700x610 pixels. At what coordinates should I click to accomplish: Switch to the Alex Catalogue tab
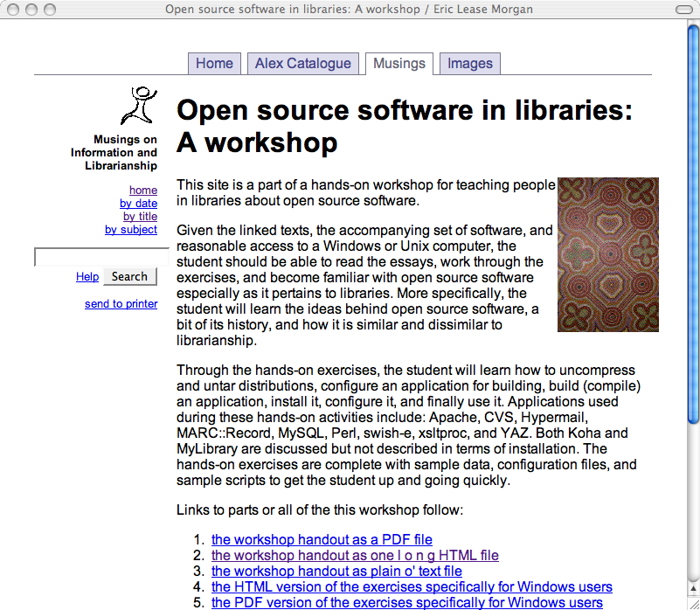(x=302, y=64)
